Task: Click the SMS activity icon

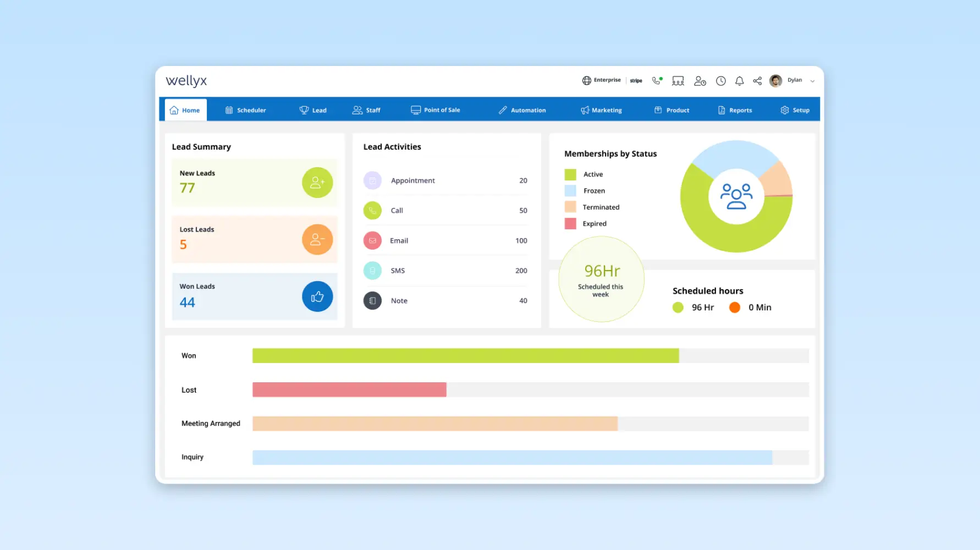Action: click(372, 271)
